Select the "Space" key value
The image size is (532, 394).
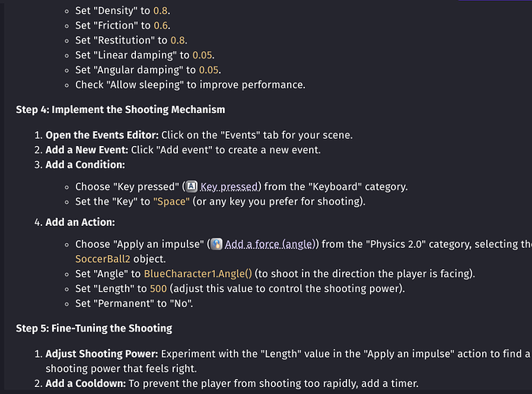pyautogui.click(x=172, y=201)
